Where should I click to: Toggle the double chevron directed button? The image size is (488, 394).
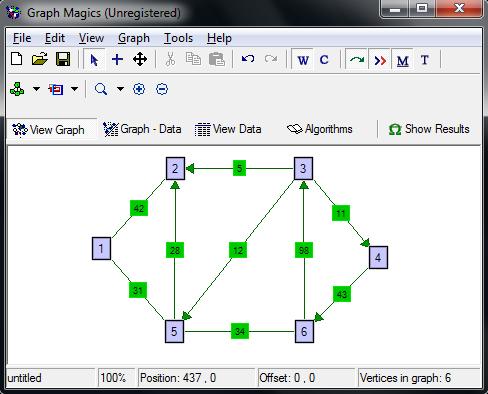tap(380, 60)
